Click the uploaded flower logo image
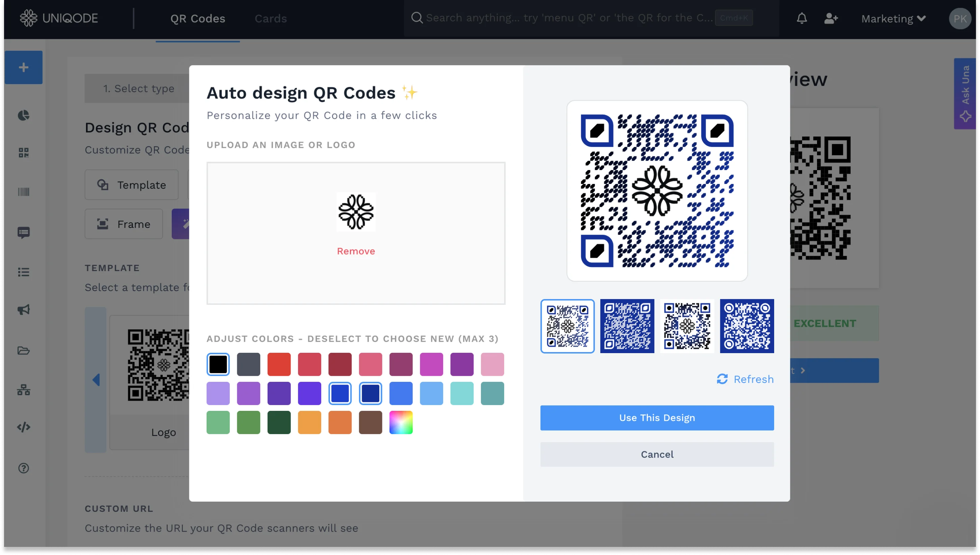 pos(356,212)
